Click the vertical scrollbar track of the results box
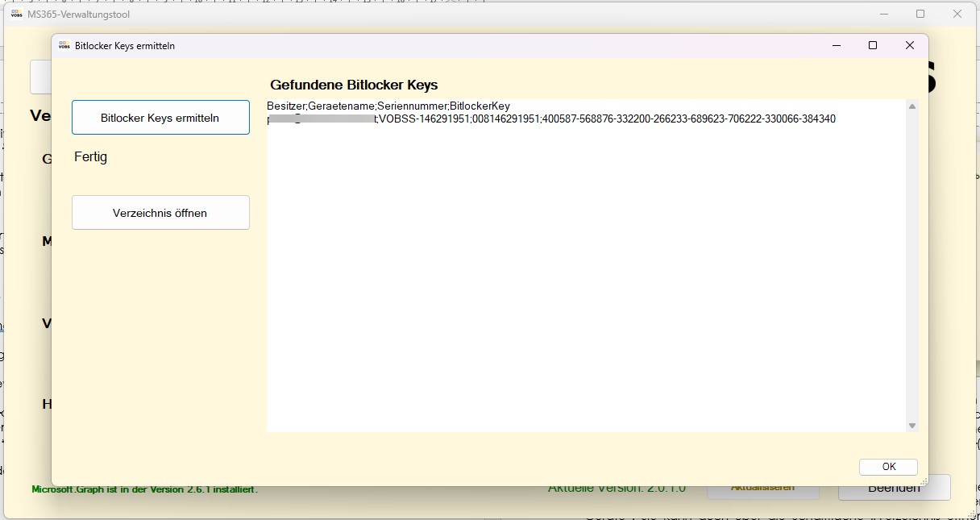The width and height of the screenshot is (980, 520). (911, 266)
